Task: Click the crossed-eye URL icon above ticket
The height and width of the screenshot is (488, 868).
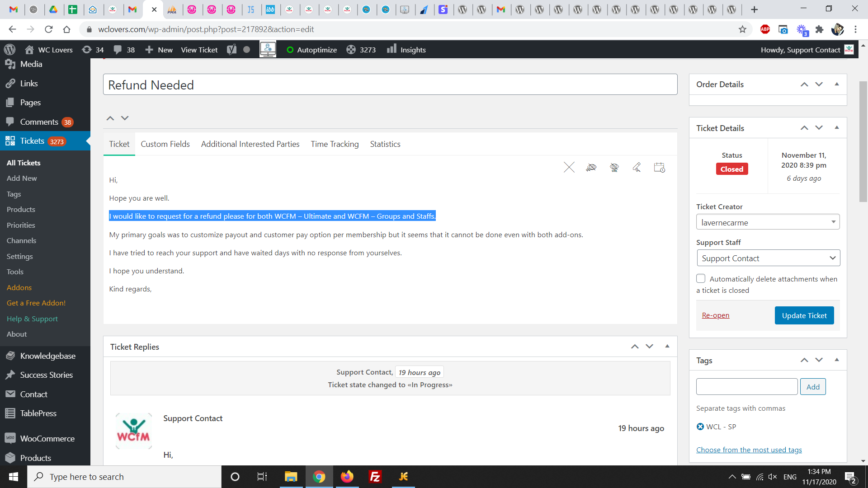Action: coord(614,168)
